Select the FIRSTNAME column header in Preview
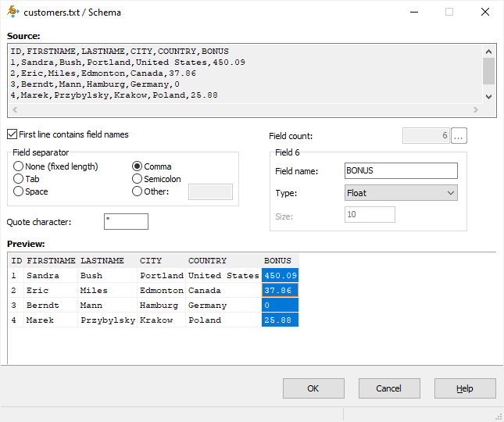The height and width of the screenshot is (422, 504). (x=51, y=261)
